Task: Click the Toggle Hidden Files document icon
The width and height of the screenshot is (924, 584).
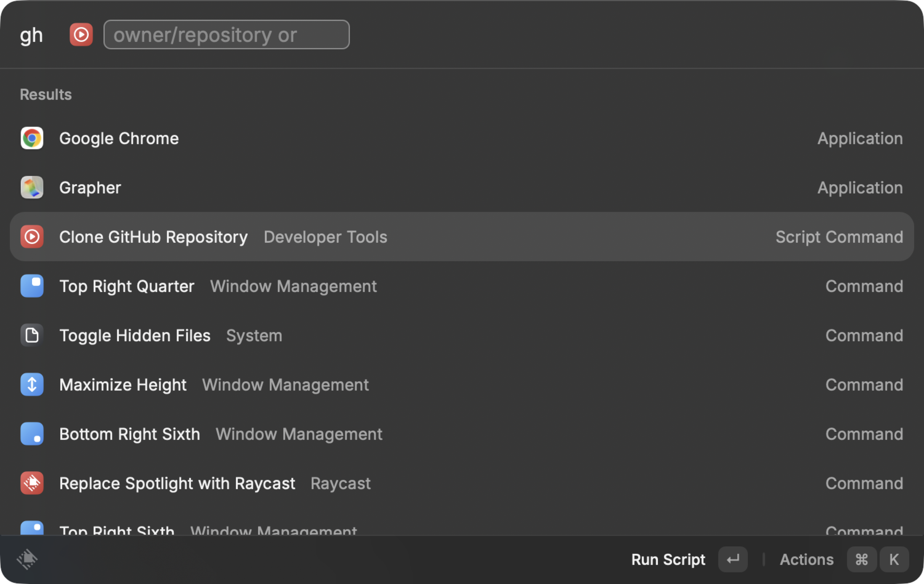Action: coord(32,335)
